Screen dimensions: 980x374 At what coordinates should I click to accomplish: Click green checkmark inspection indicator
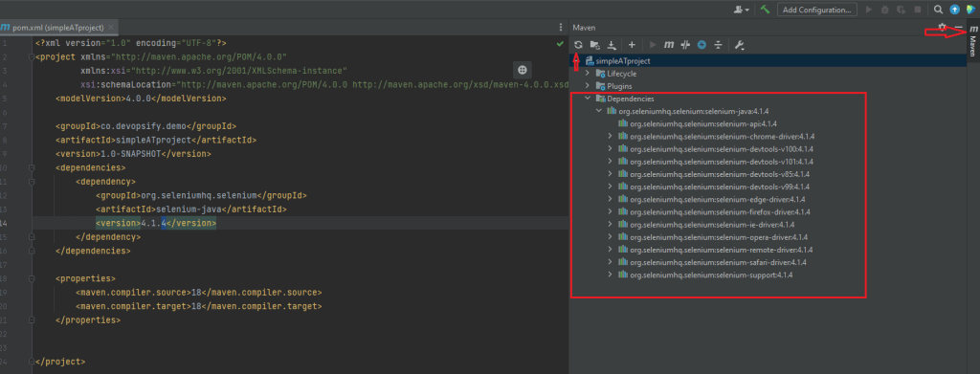(560, 44)
